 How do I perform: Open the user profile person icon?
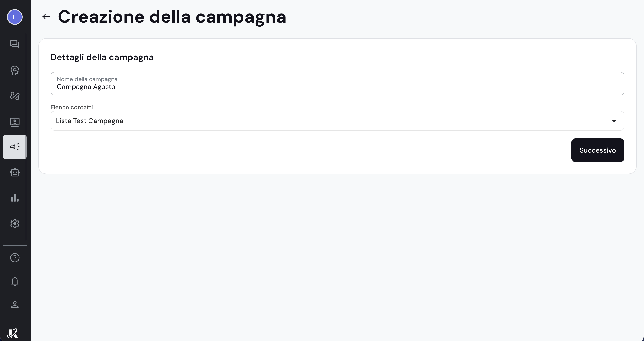point(15,305)
